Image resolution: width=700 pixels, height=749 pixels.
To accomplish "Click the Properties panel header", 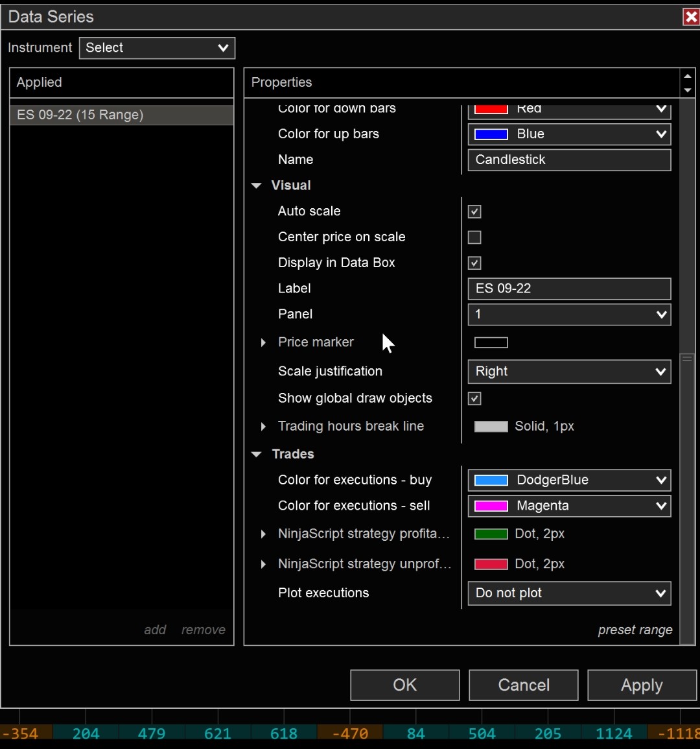I will point(461,82).
